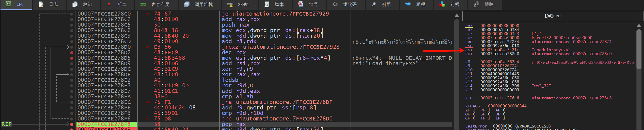
Task: Open the 调用堆栈 call stack tab
Action: click(x=199, y=5)
